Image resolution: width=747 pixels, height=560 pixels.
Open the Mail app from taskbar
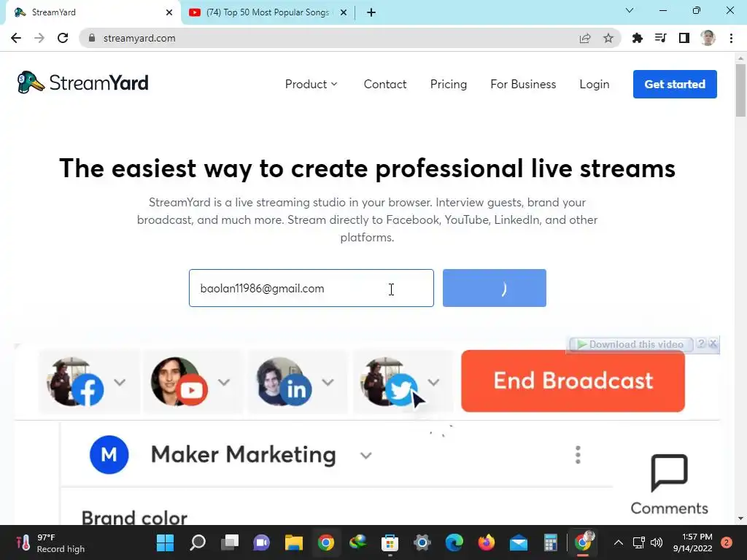(x=519, y=542)
